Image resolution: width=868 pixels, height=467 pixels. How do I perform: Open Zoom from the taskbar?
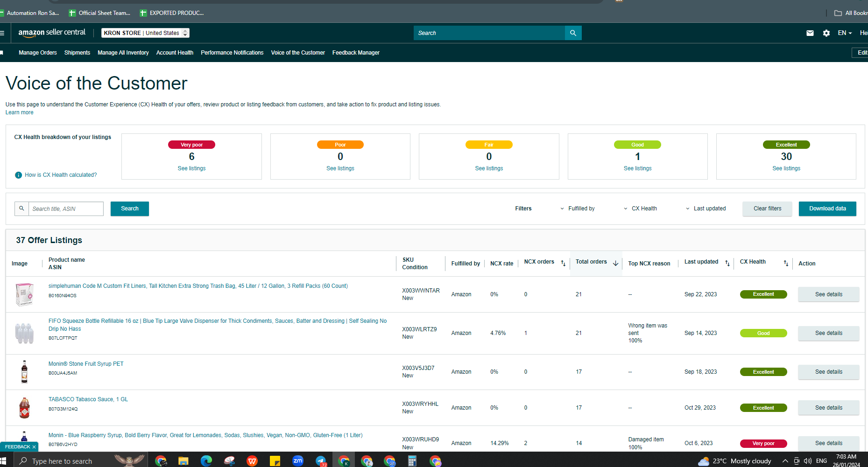[297, 461]
